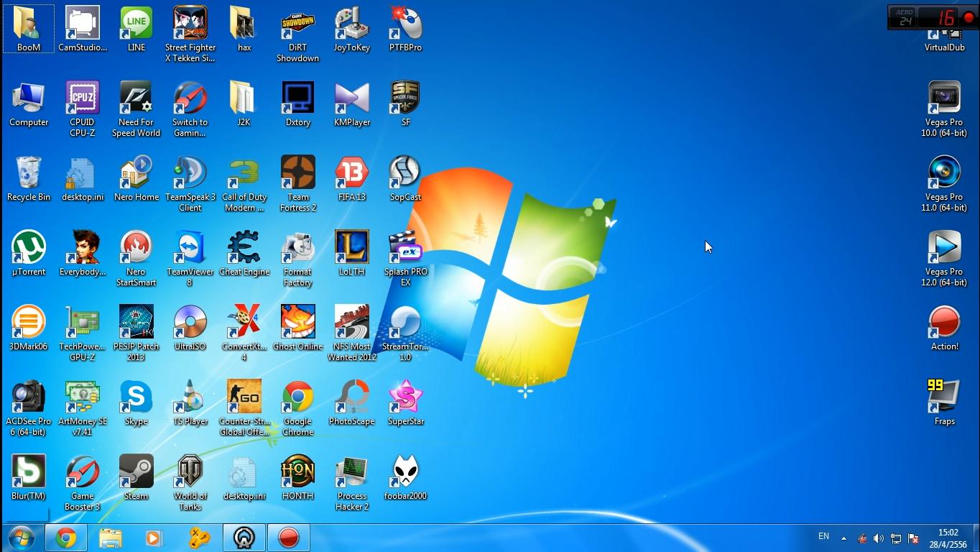The image size is (980, 552).
Task: Select the Splash PRO EX shortcut
Action: coord(406,258)
